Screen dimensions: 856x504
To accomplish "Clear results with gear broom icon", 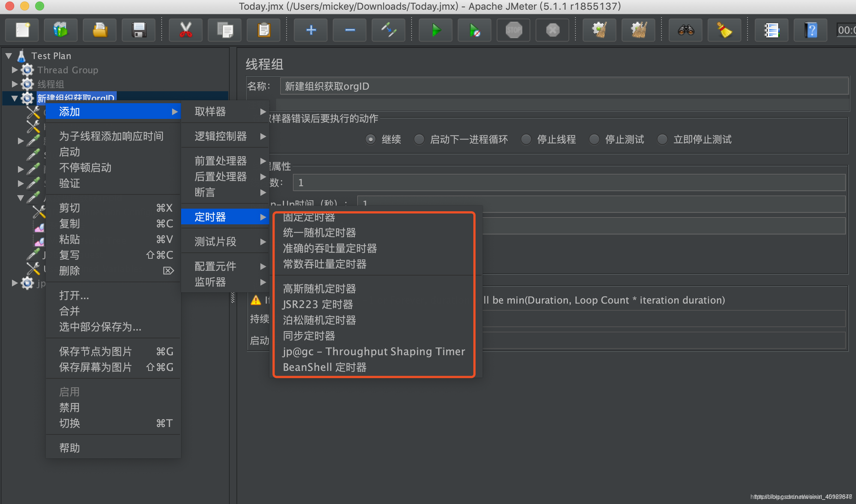I will point(600,30).
